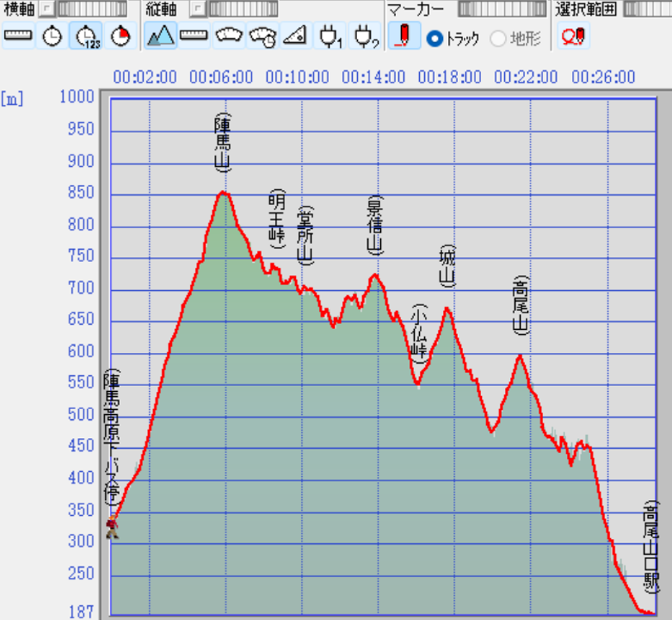The height and width of the screenshot is (620, 672).
Task: Click the 00:18:00 time axis label
Action: coord(450,77)
